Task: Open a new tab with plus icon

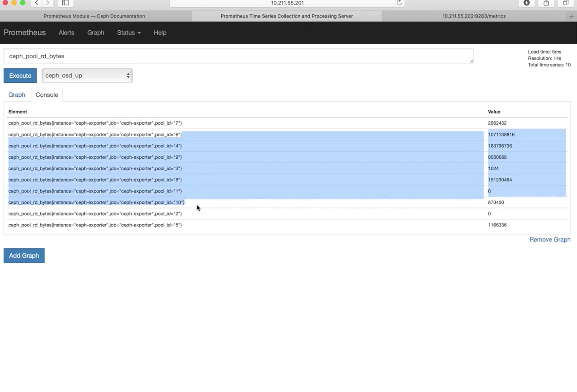Action: click(571, 16)
